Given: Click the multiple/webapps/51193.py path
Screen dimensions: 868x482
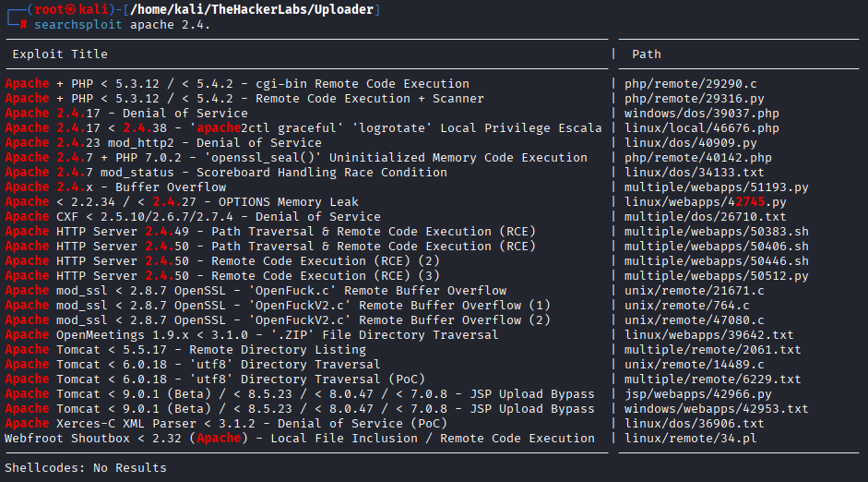Looking at the screenshot, I should [716, 187].
